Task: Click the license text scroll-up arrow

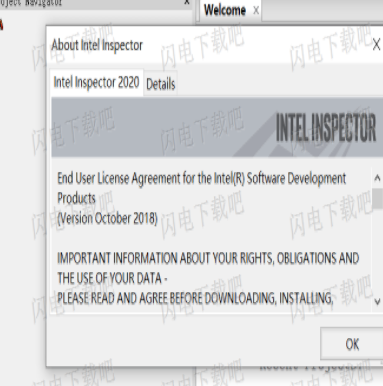Action: (x=377, y=178)
